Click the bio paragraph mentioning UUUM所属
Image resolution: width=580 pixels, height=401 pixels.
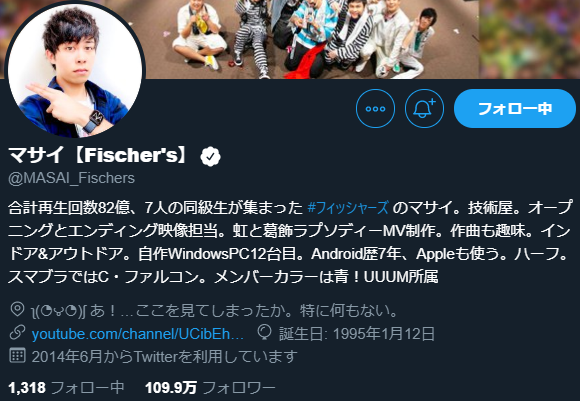point(290,242)
